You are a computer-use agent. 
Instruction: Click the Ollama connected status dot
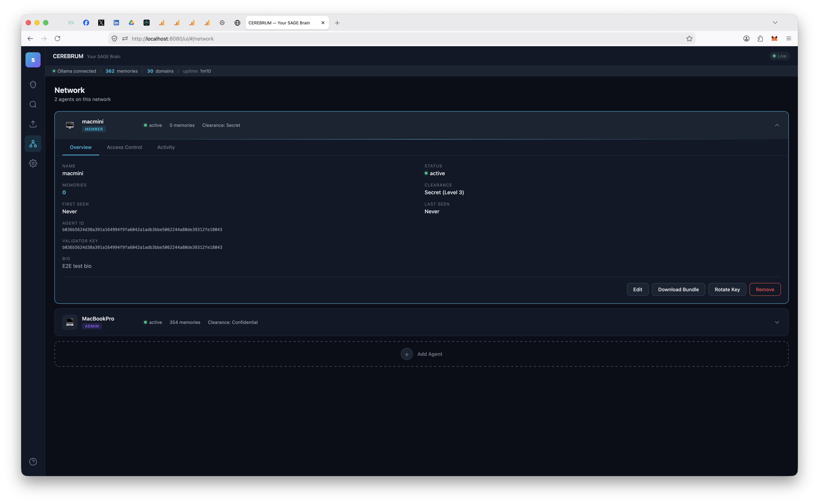point(54,71)
